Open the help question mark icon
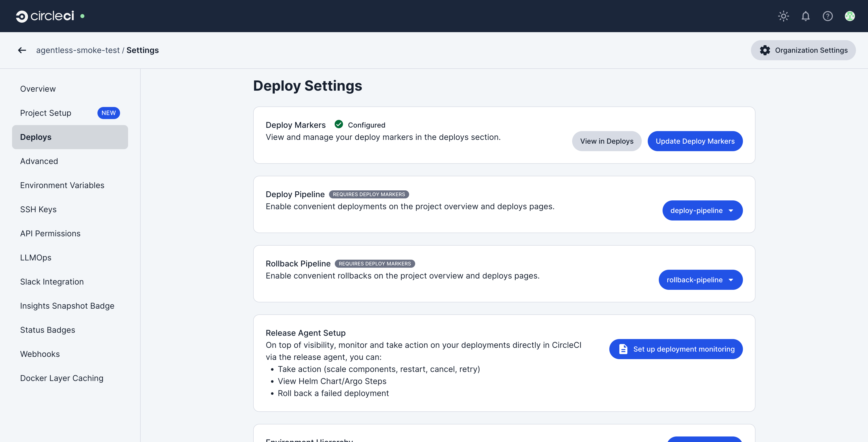The height and width of the screenshot is (442, 868). point(828,16)
